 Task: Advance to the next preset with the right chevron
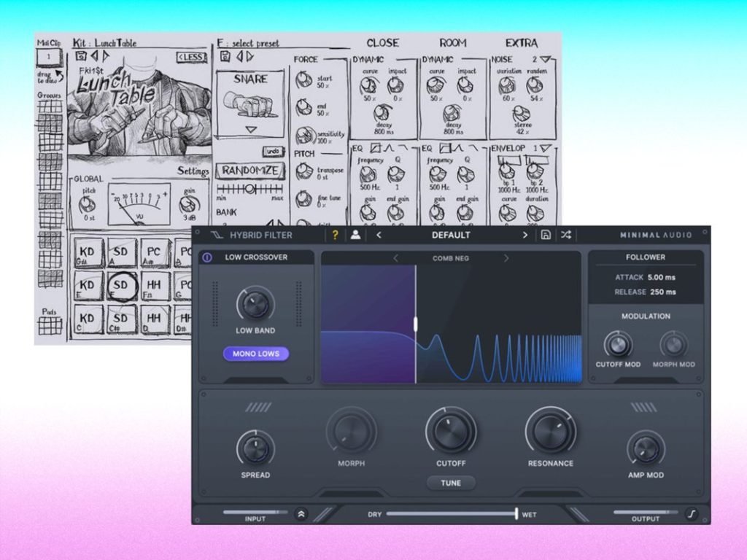525,235
